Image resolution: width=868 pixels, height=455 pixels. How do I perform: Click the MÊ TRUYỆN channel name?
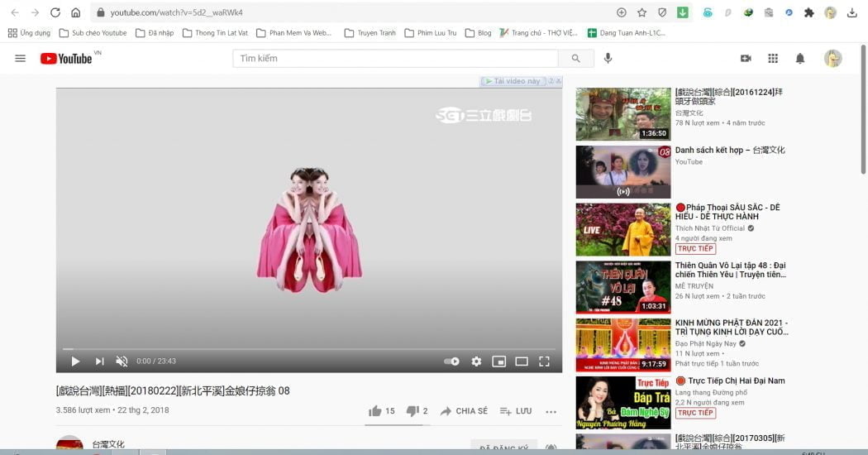coord(694,286)
